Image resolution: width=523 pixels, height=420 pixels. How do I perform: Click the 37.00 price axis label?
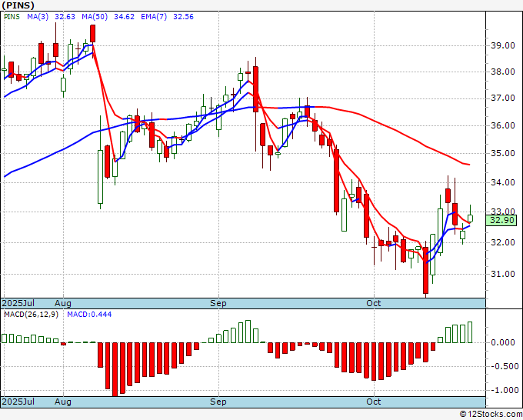click(x=503, y=98)
